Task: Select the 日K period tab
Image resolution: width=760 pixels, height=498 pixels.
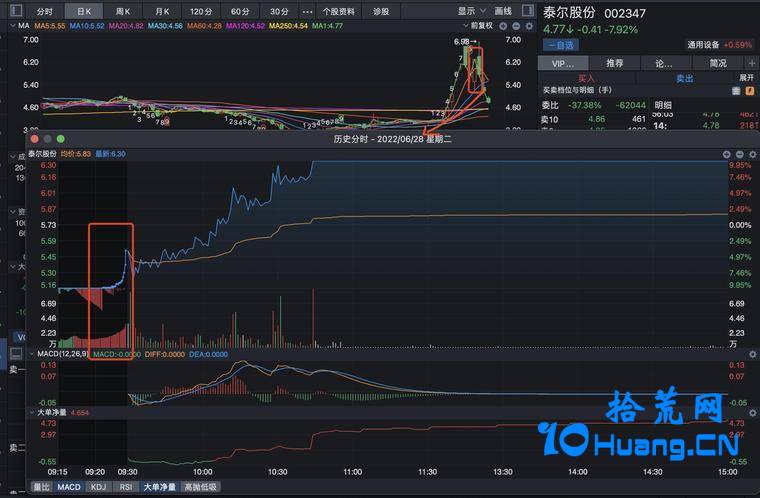Action: click(x=84, y=11)
